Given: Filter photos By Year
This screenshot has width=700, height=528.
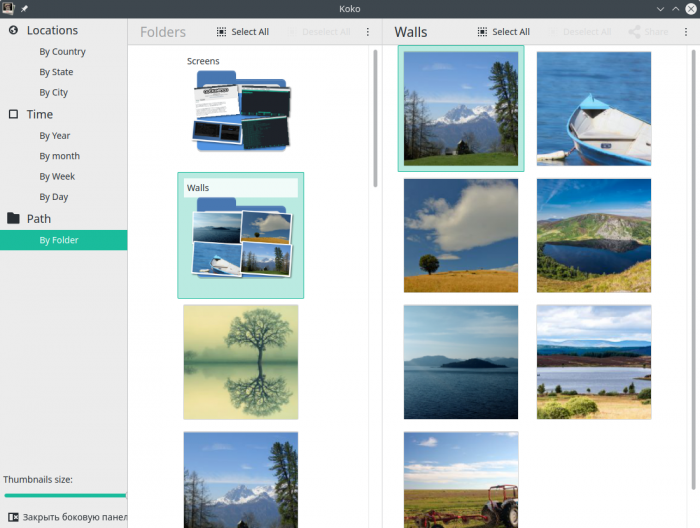Looking at the screenshot, I should tap(55, 136).
